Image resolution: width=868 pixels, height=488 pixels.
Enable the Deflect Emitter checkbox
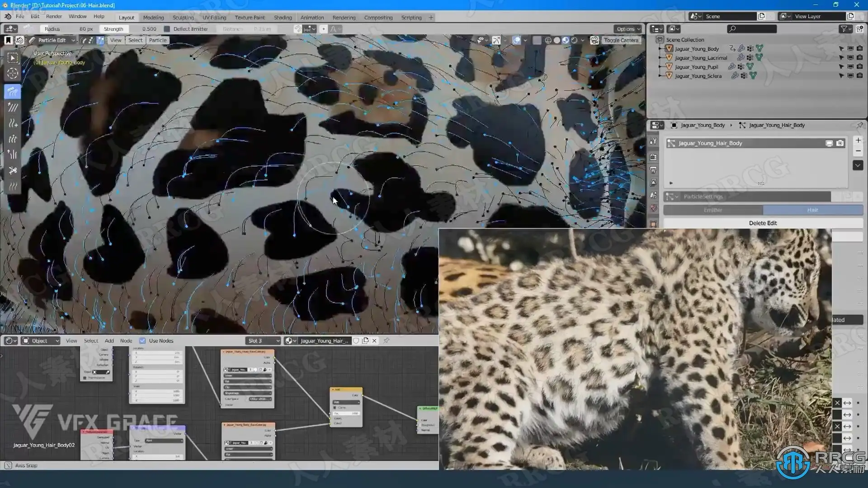click(x=167, y=29)
